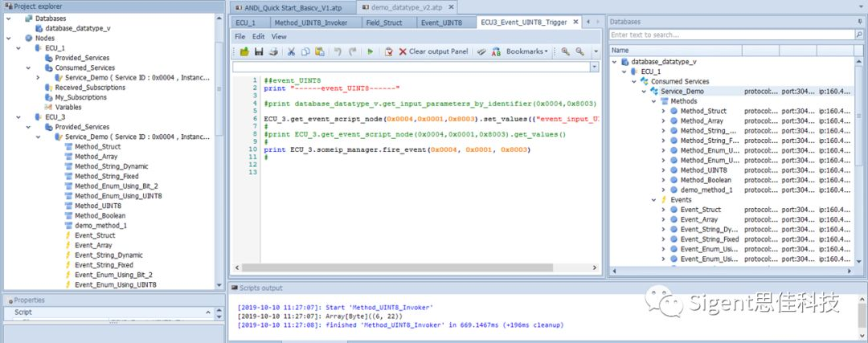Collapse the Methods node in the Databases tree

coord(653,101)
